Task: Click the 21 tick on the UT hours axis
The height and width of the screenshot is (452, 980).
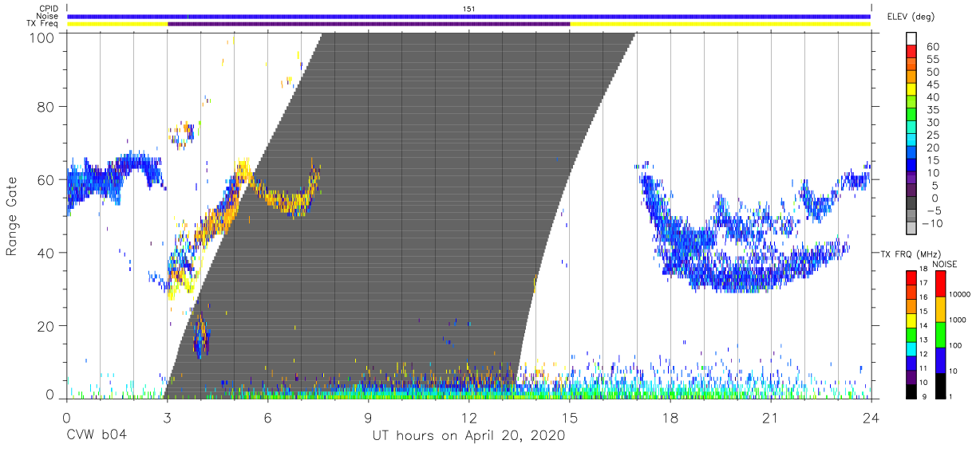Action: coord(770,417)
